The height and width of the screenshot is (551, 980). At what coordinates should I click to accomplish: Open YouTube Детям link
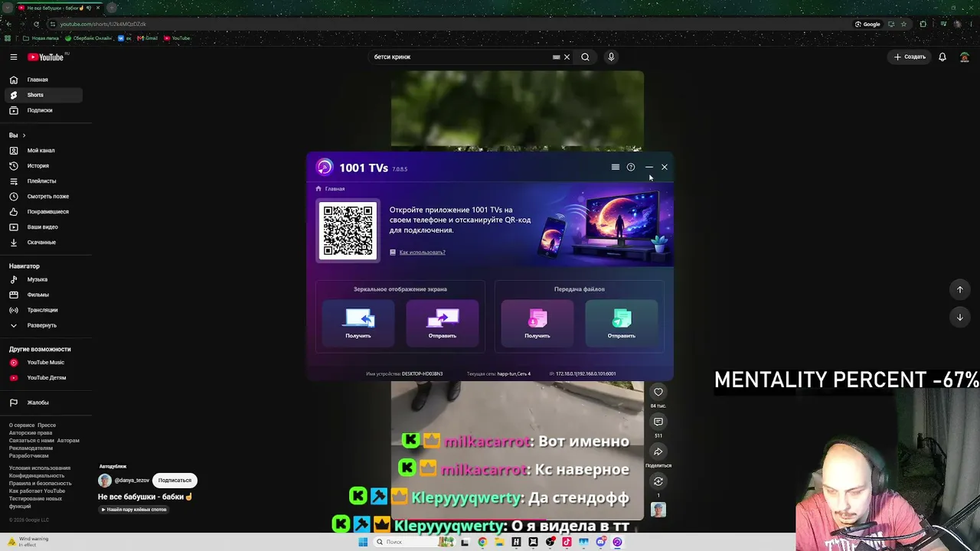point(43,378)
